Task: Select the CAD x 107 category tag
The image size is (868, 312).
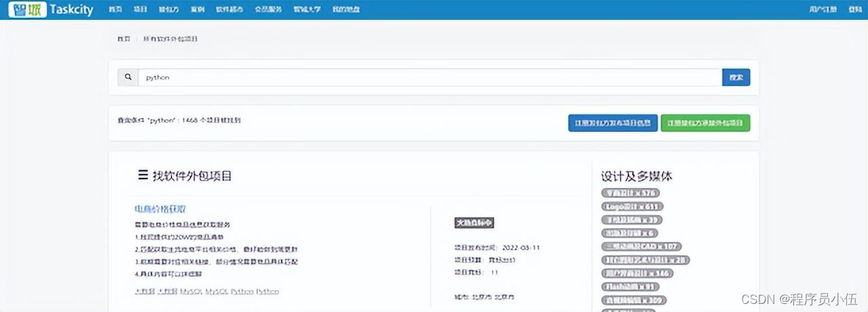Action: click(642, 246)
